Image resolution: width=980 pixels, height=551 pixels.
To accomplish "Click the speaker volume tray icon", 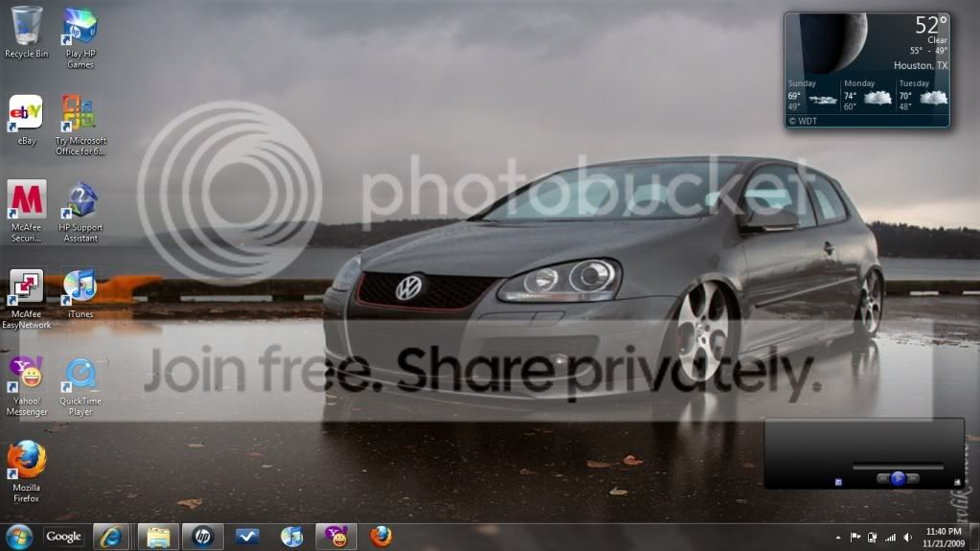I will point(907,538).
